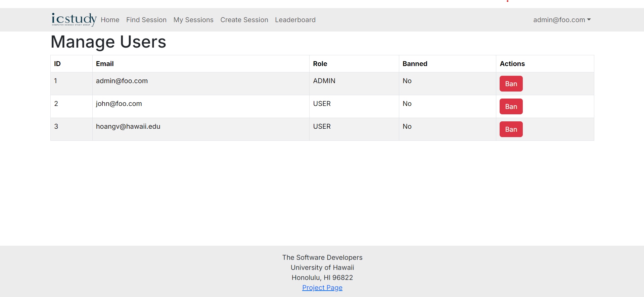Click the john@foo.com email cell
644x297 pixels.
tap(119, 104)
